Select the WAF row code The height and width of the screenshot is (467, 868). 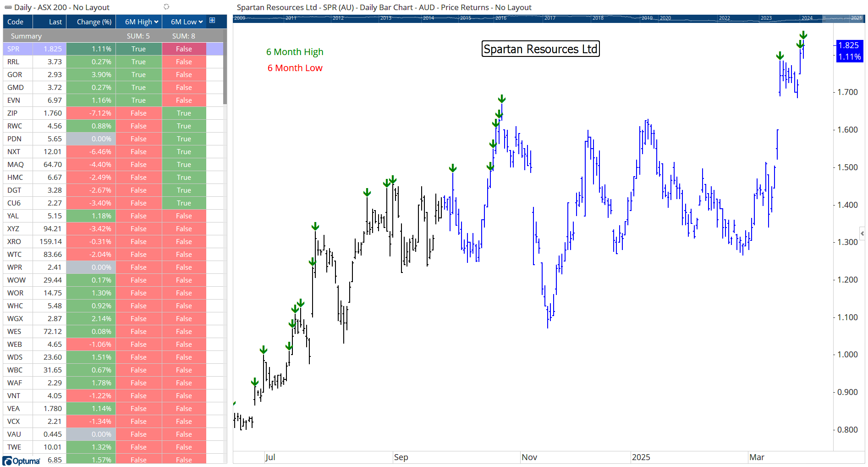coord(18,383)
